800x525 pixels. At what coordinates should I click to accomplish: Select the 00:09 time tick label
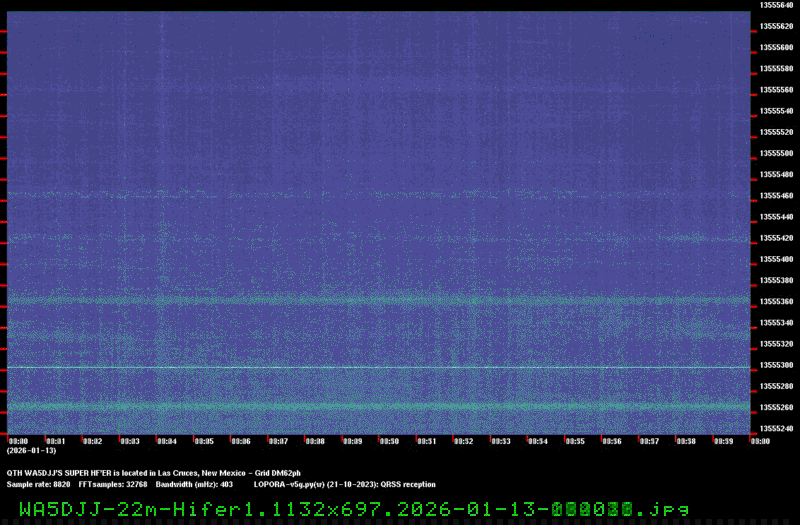pos(352,440)
